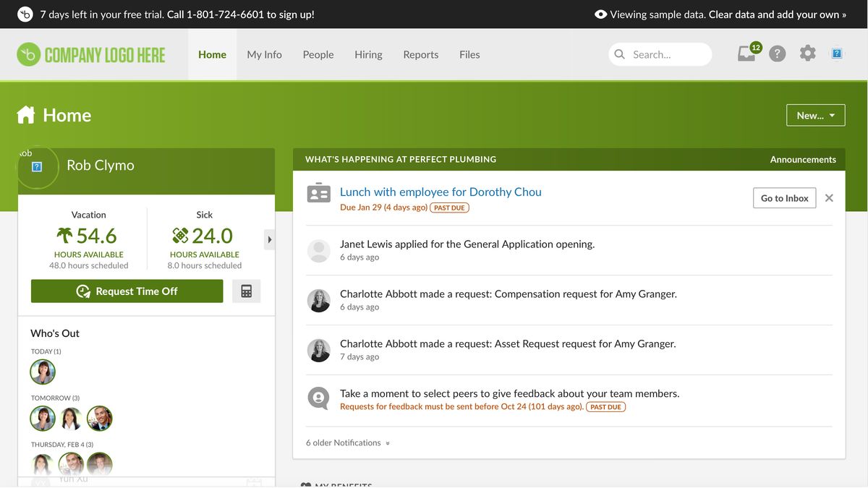Open the inbox notifications icon with 12 badge

746,53
